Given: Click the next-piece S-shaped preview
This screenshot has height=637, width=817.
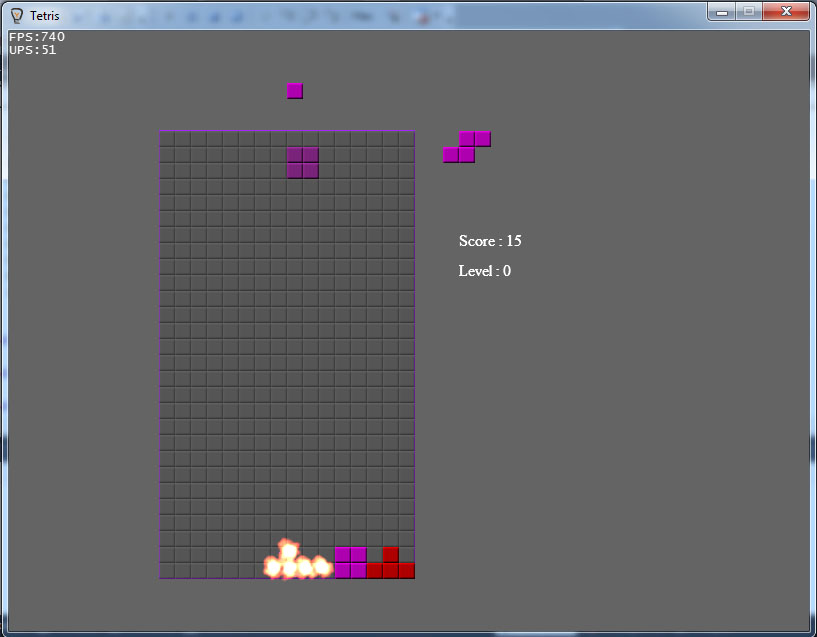Looking at the screenshot, I should [x=467, y=147].
